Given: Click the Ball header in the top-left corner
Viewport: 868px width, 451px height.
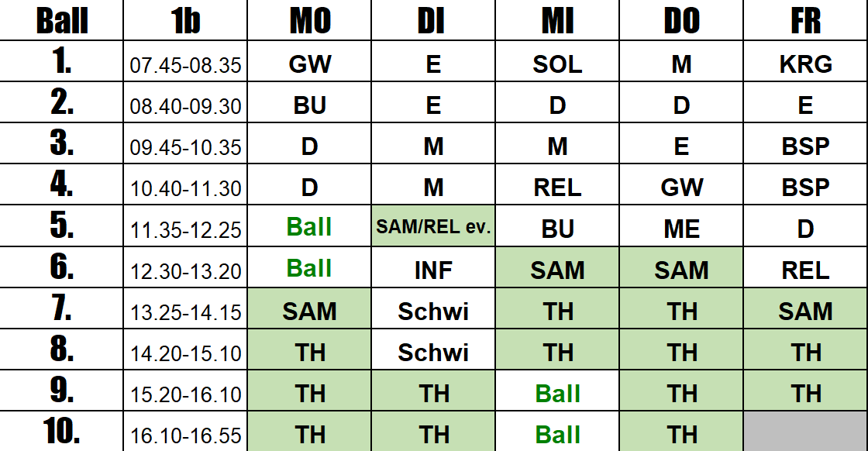Looking at the screenshot, I should coord(61,20).
